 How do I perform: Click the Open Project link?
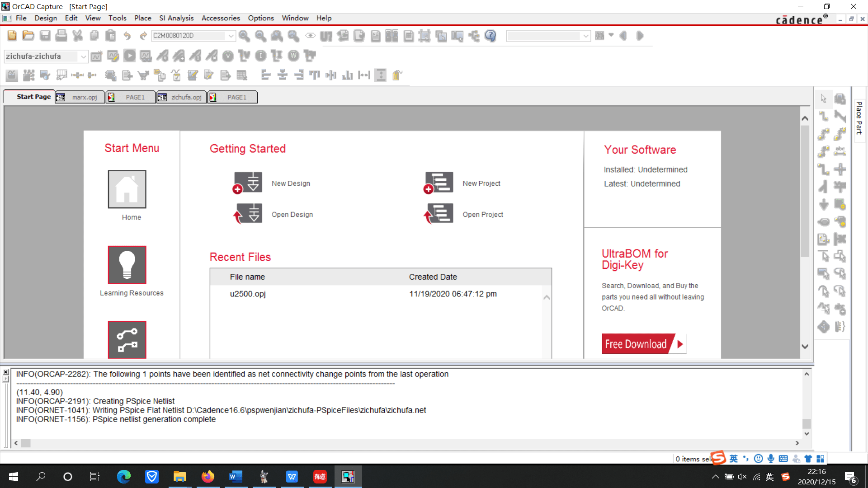point(483,215)
